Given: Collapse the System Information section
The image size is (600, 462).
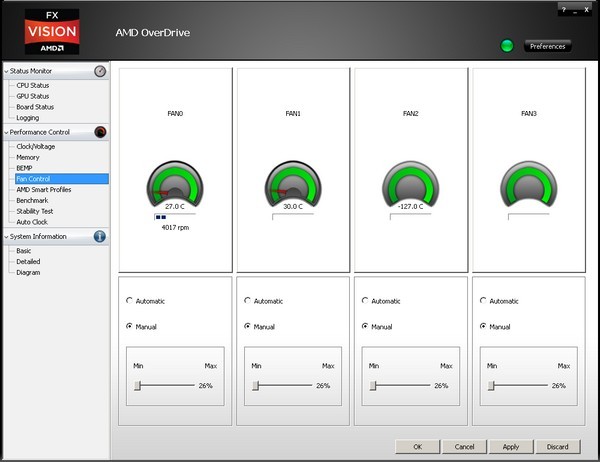Looking at the screenshot, I should (4, 237).
